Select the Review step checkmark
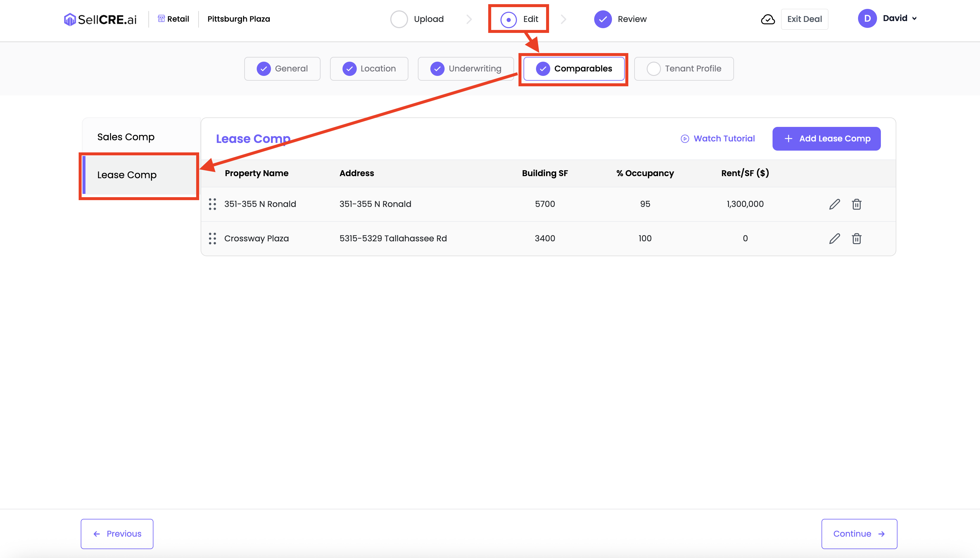This screenshot has height=558, width=980. 602,19
